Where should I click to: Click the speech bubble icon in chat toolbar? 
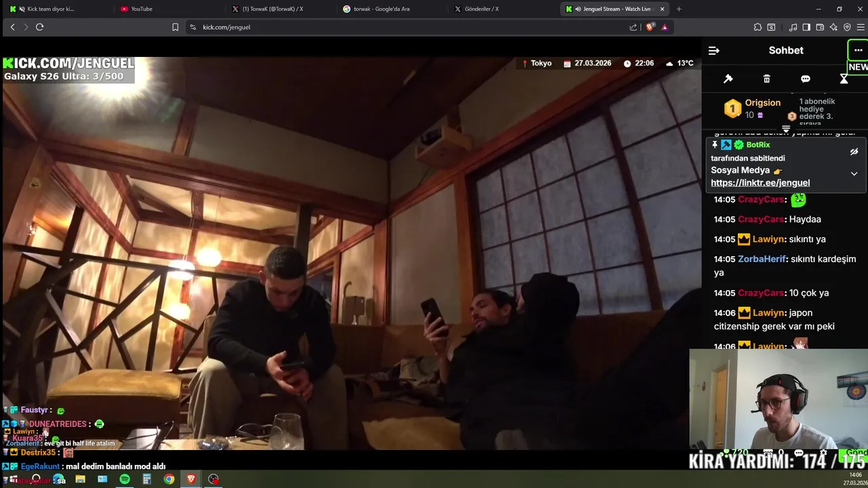pyautogui.click(x=805, y=79)
